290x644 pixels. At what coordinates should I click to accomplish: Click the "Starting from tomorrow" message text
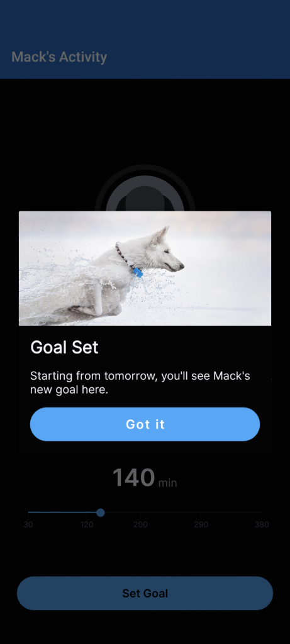140,382
